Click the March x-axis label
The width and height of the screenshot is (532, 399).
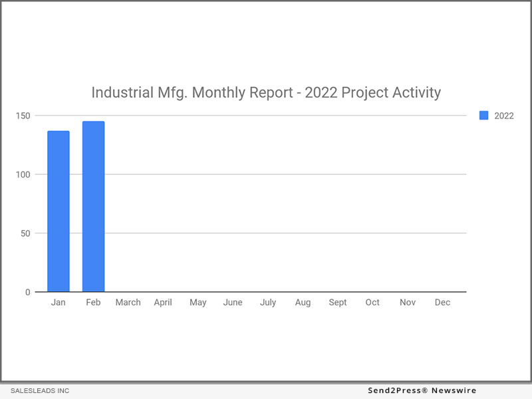pos(128,303)
